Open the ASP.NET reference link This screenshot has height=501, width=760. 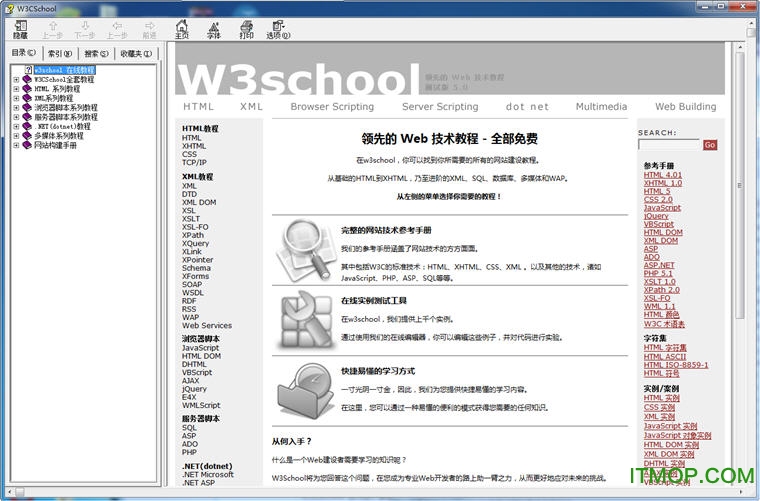[659, 265]
